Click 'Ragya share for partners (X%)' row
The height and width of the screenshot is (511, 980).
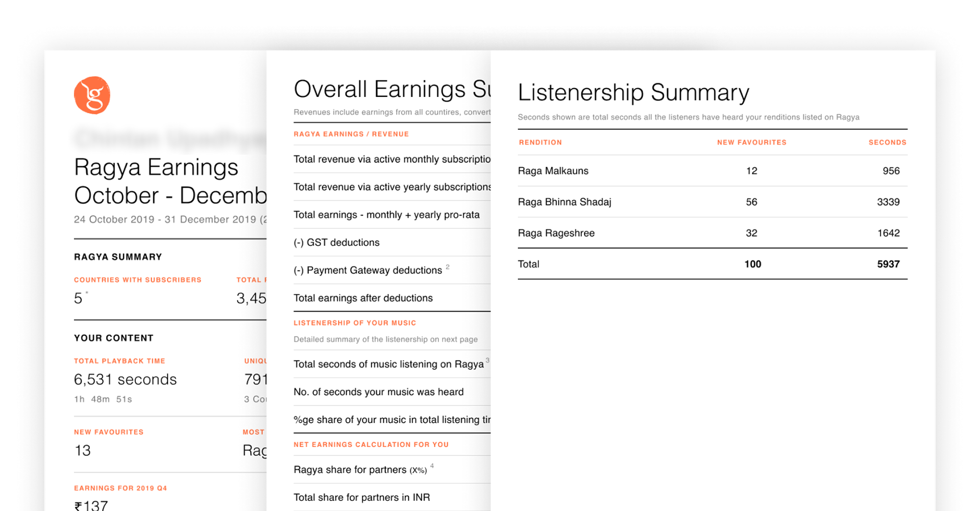coord(392,470)
